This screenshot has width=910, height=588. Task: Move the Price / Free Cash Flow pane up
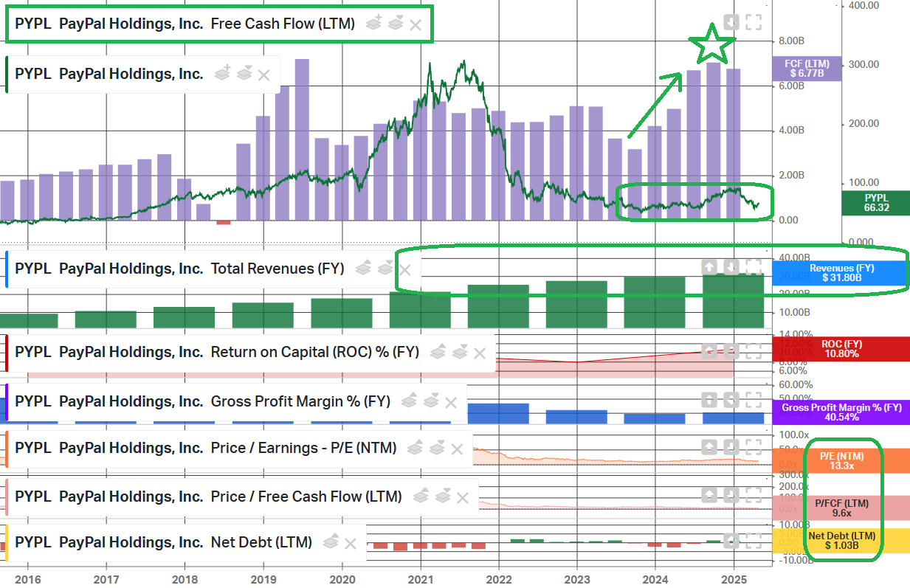click(x=709, y=494)
